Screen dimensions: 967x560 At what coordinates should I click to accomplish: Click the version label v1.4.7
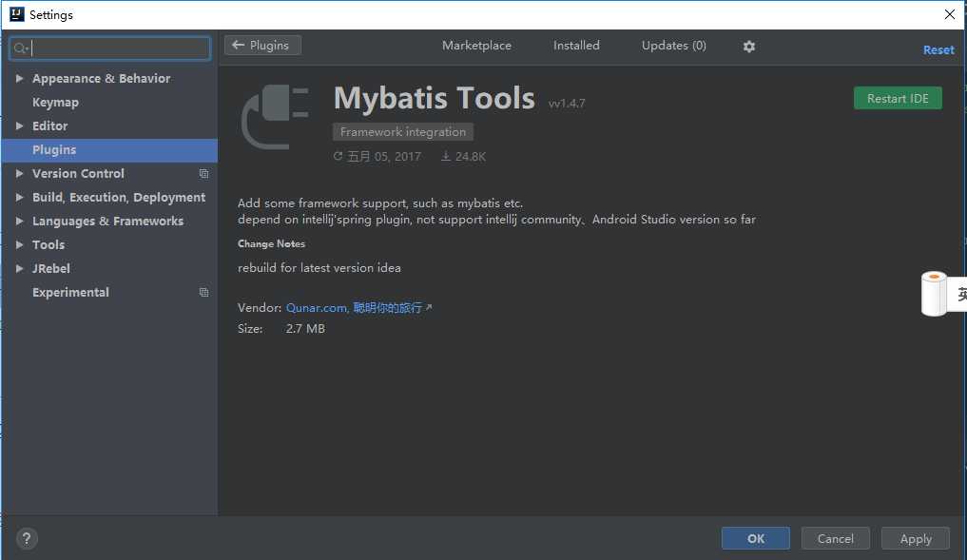pos(567,104)
